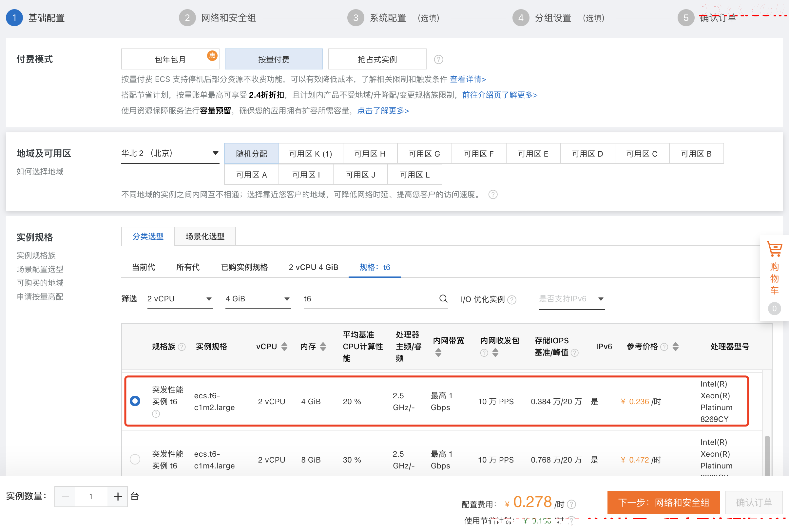
Task: Click 可购买的地域 sidebar link
Action: 40,283
